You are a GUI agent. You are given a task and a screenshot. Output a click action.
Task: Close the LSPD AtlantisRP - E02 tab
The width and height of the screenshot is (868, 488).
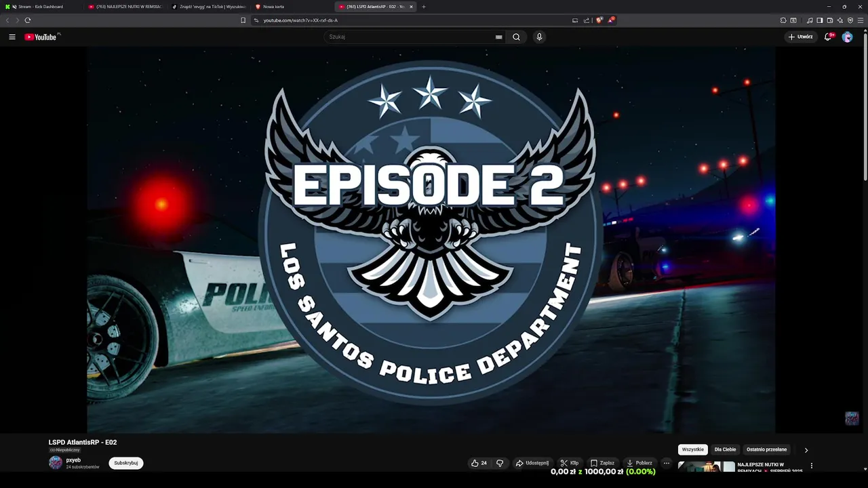[411, 7]
